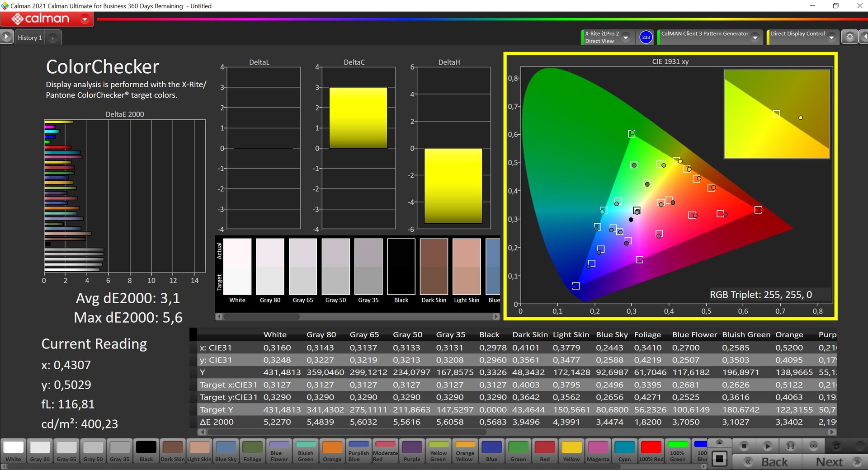Select the Yellow patch button
This screenshot has height=470, width=868.
571,451
